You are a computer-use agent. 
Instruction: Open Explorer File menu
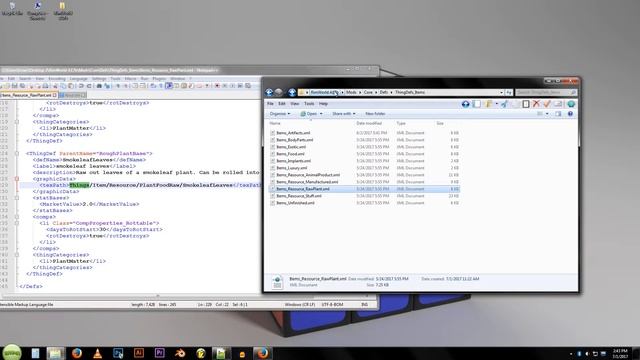270,104
